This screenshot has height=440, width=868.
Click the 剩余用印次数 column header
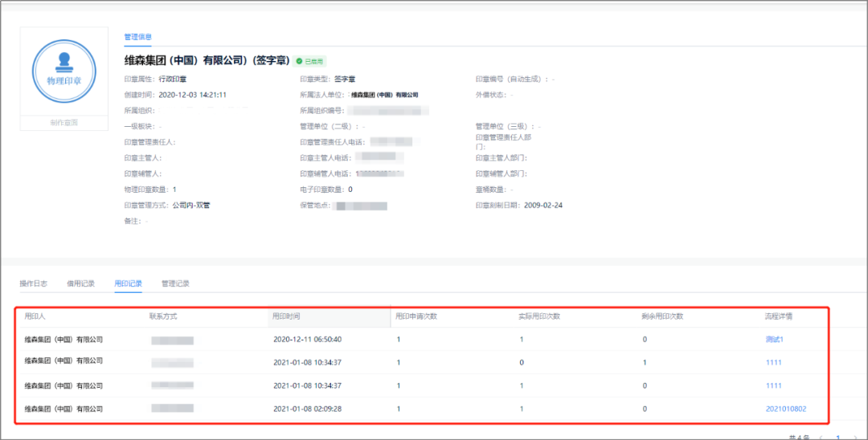[x=662, y=316]
